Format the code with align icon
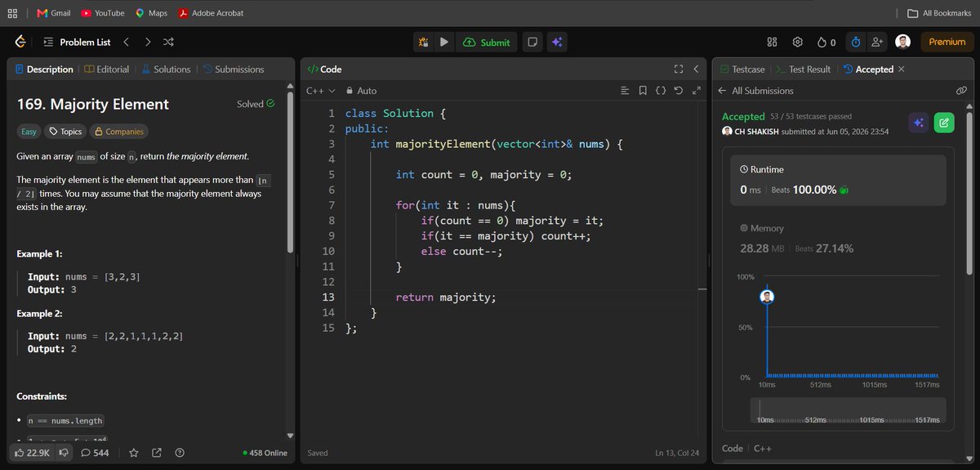 [626, 91]
